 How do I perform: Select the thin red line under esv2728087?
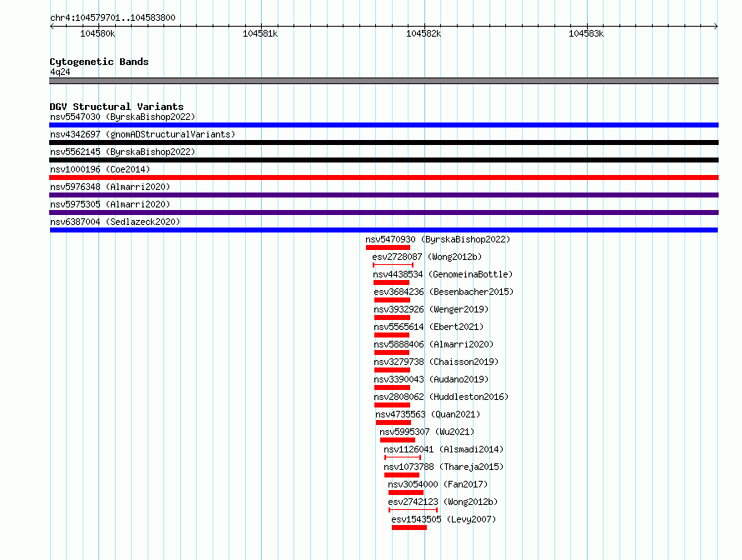[x=394, y=265]
